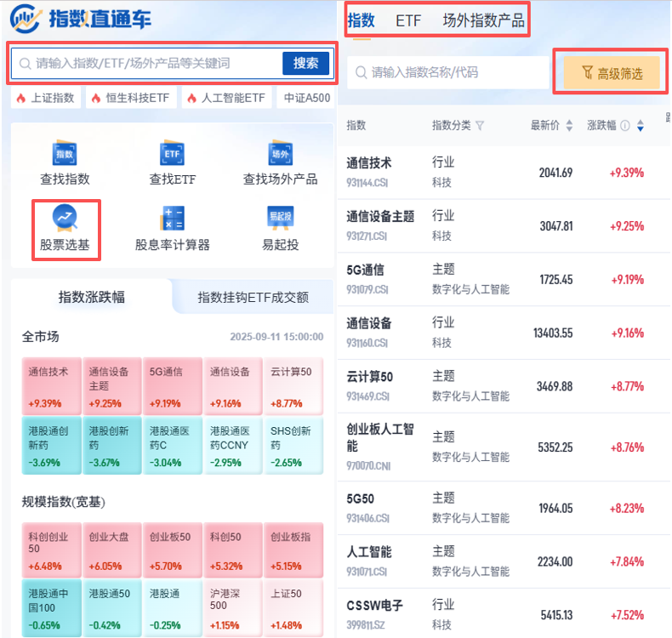Focus the 请输入指数名称/代码 input field
This screenshot has width=672, height=638.
click(x=447, y=73)
